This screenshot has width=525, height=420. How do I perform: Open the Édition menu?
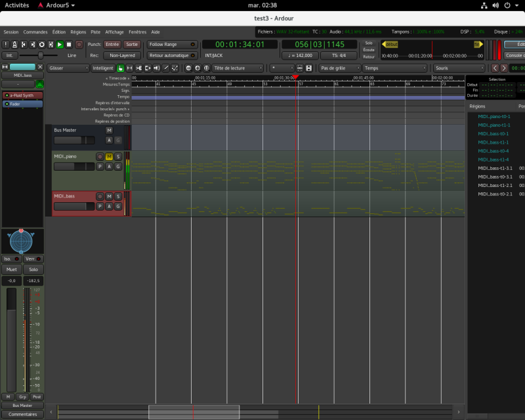pos(59,32)
